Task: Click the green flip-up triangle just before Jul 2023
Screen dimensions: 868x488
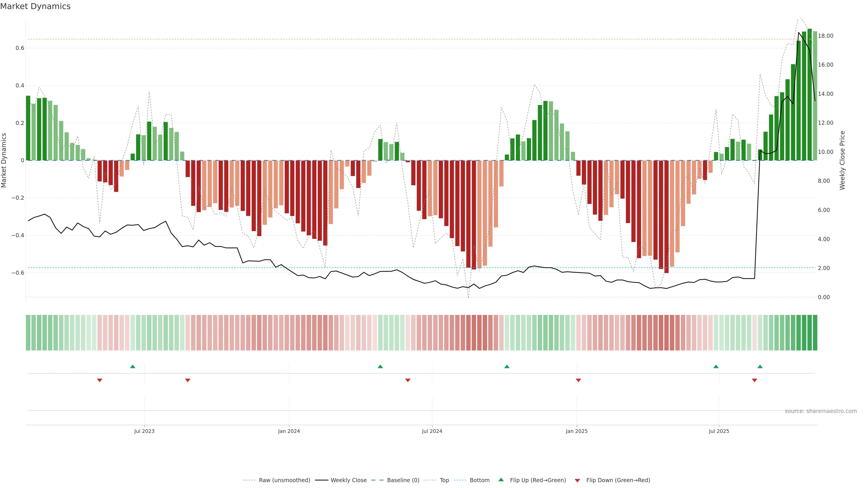Action: (x=132, y=366)
